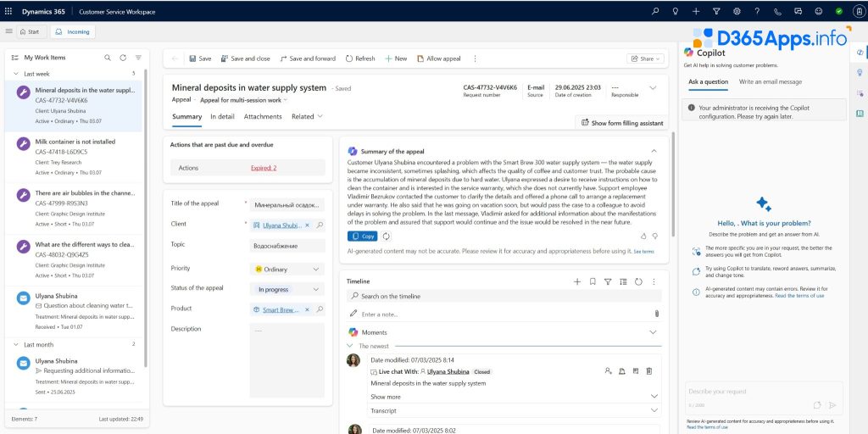Remove Smart Brew from Product field
Image resolution: width=868 pixels, height=434 pixels.
[x=307, y=310]
